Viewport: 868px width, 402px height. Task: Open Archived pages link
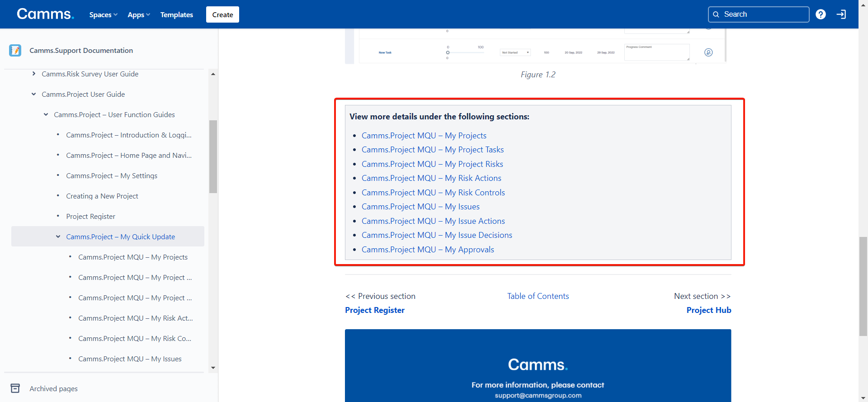[x=53, y=388]
